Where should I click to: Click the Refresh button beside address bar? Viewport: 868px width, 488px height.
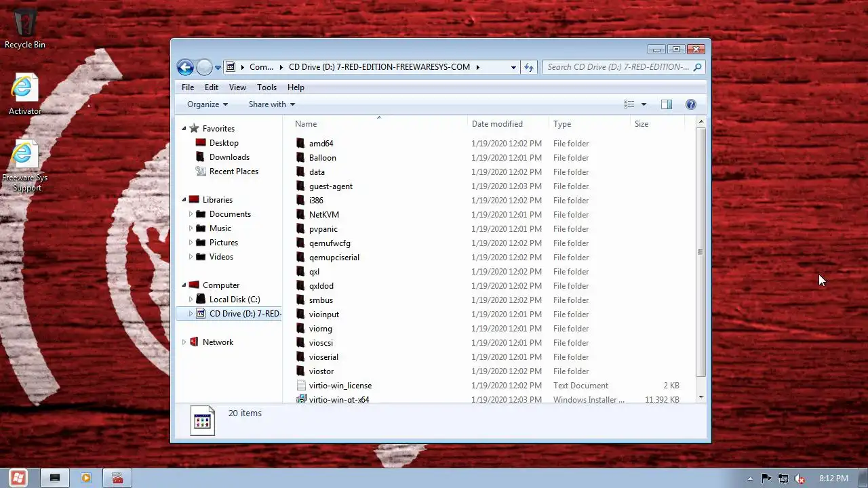(x=529, y=67)
